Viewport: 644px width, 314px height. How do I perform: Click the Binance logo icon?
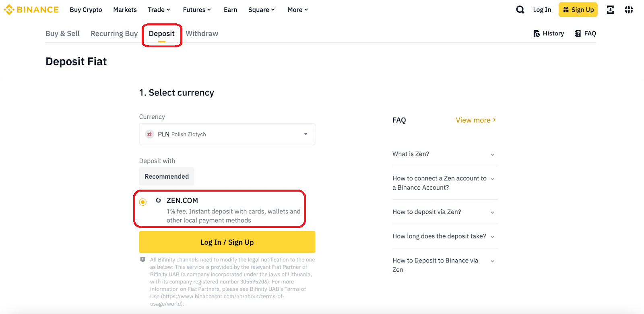click(x=9, y=10)
